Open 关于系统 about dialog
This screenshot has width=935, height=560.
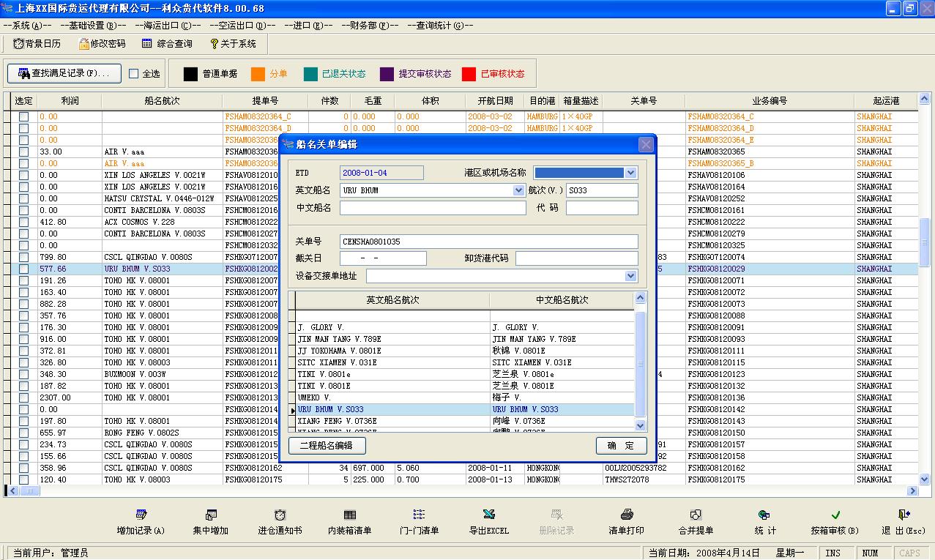(233, 44)
